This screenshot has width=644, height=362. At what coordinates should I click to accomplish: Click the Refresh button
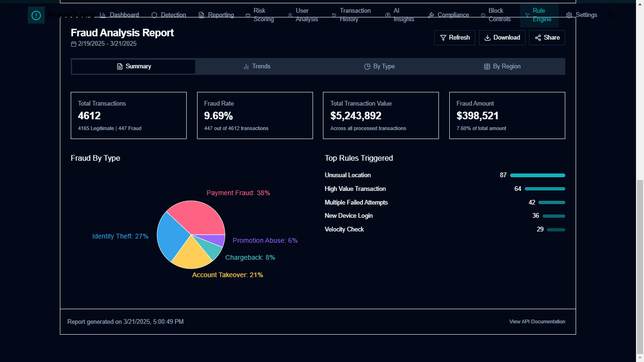(454, 38)
